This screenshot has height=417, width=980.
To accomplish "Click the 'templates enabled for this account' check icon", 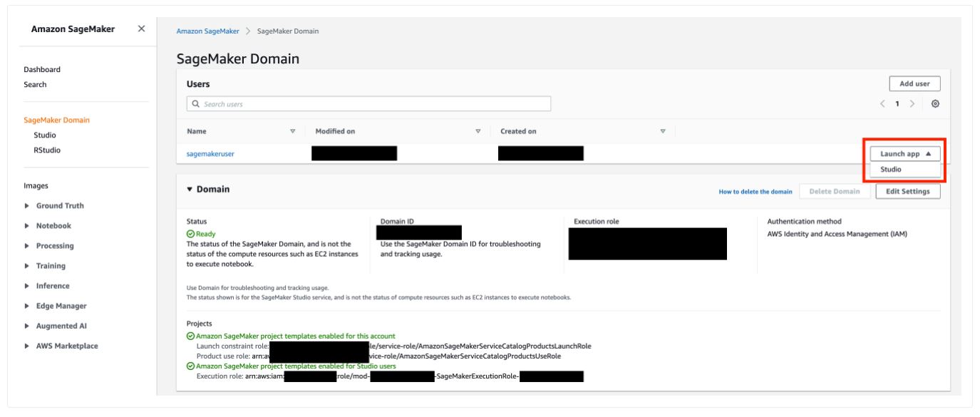I will [x=190, y=336].
